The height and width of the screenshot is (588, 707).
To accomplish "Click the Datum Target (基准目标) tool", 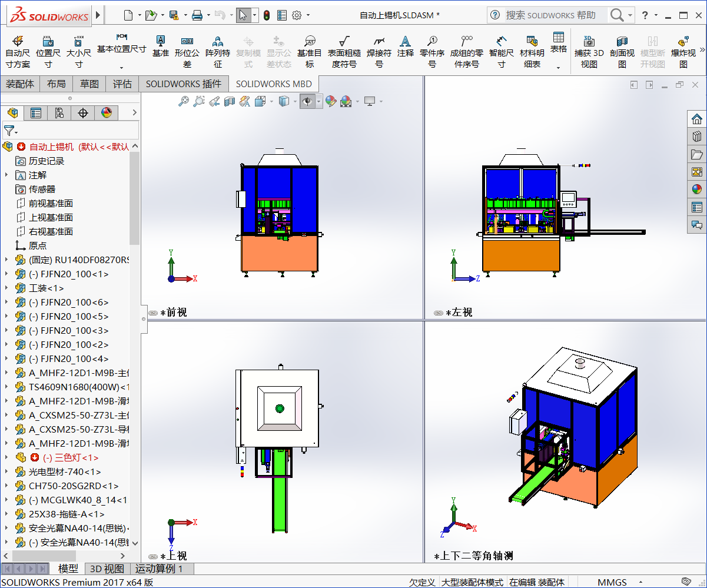I will tap(310, 52).
